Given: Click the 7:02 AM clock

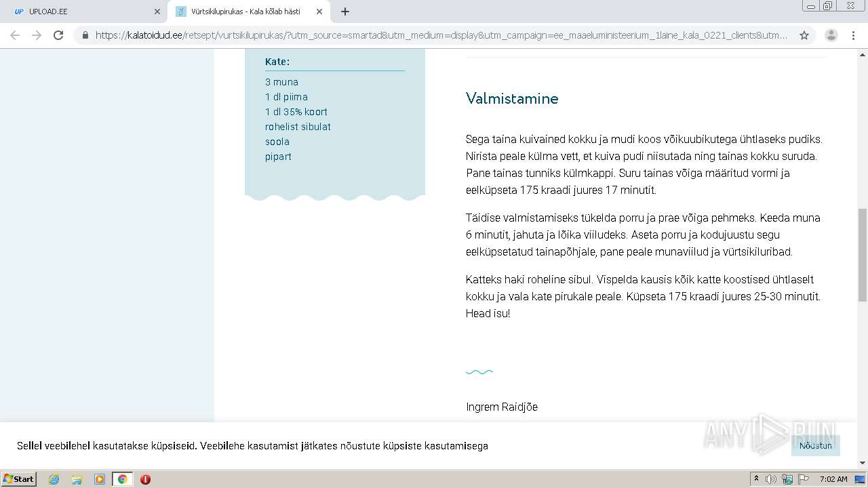Looking at the screenshot, I should [x=833, y=479].
